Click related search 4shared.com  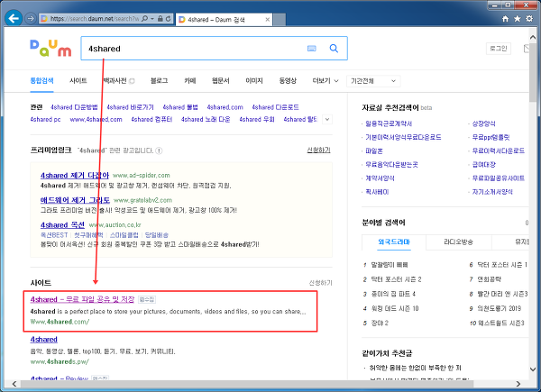tap(225, 107)
